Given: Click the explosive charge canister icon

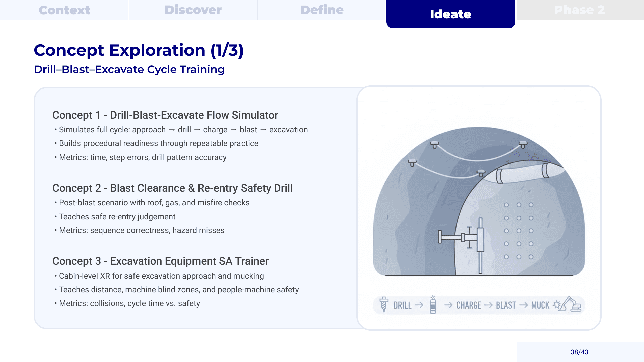Looking at the screenshot, I should coord(433,305).
